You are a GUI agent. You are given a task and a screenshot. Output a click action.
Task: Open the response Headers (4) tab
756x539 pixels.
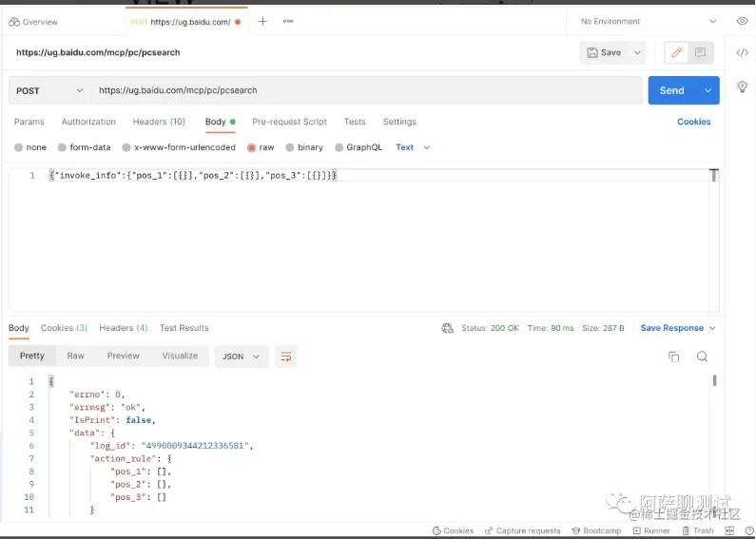(x=124, y=328)
